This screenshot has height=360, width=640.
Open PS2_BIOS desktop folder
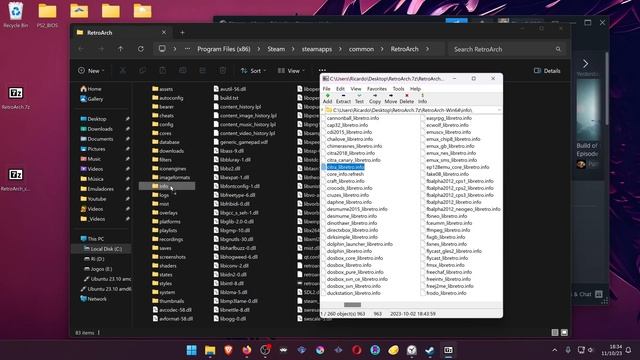47,15
